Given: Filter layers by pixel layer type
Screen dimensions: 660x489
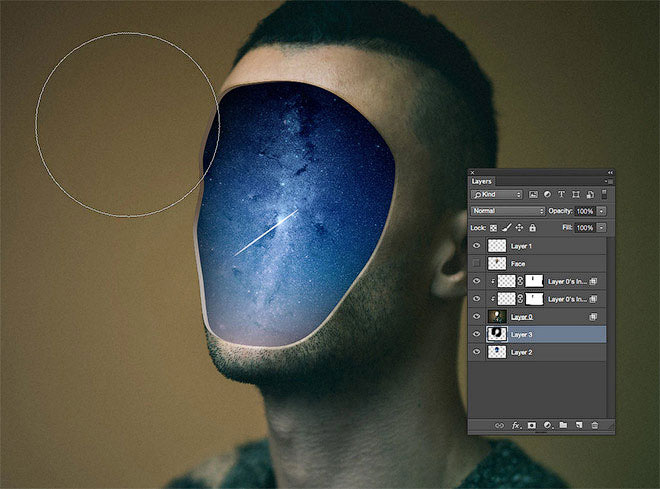Looking at the screenshot, I should coord(534,194).
